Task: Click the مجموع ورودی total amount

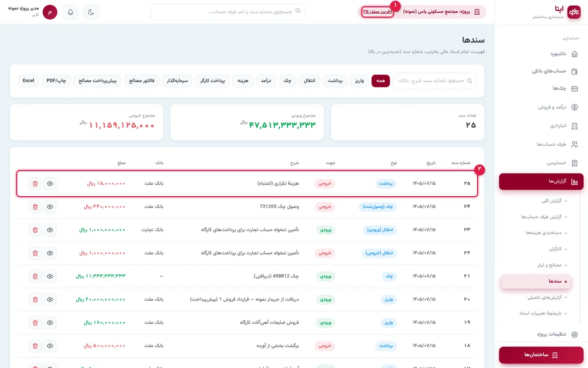Action: (x=277, y=124)
